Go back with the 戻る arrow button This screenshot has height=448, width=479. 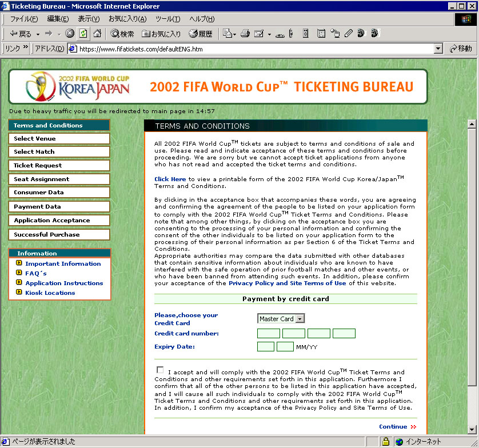tap(20, 34)
